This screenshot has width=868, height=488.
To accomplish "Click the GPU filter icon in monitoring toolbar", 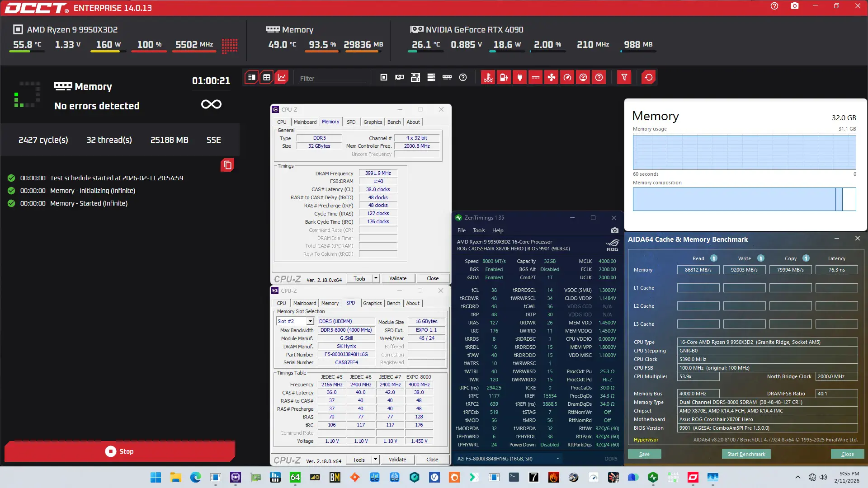I will pos(400,77).
